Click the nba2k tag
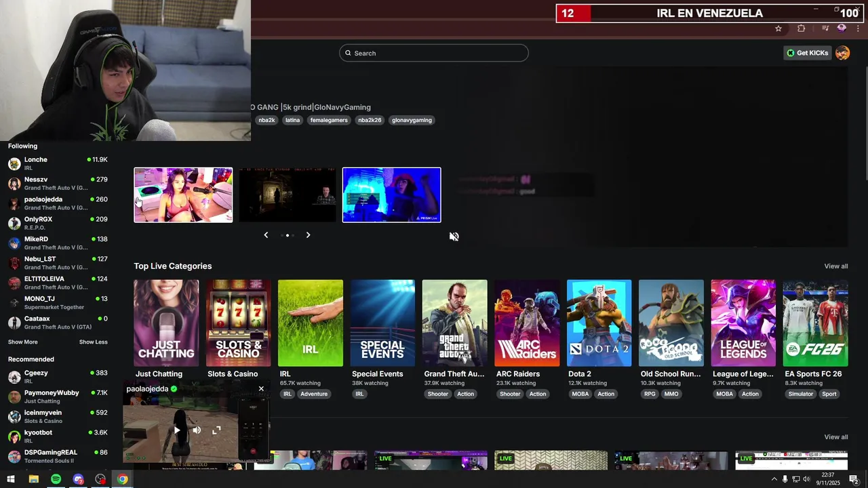Viewport: 868px width, 488px height. 267,120
